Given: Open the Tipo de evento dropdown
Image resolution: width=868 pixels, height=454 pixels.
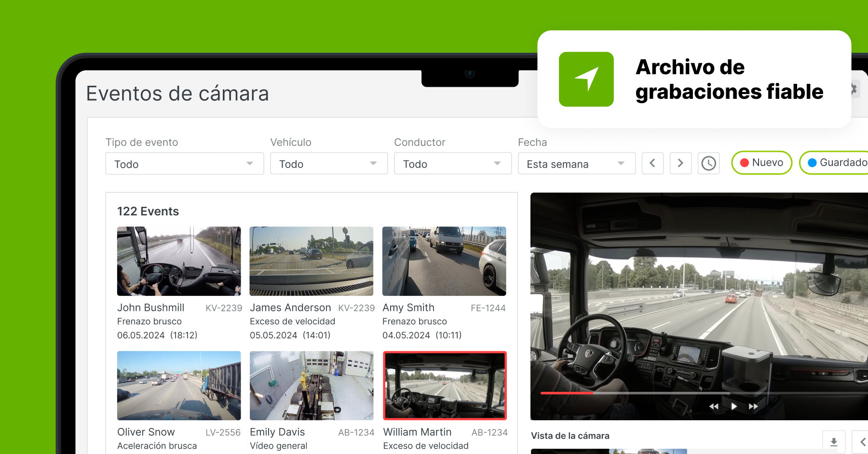Looking at the screenshot, I should 184,164.
